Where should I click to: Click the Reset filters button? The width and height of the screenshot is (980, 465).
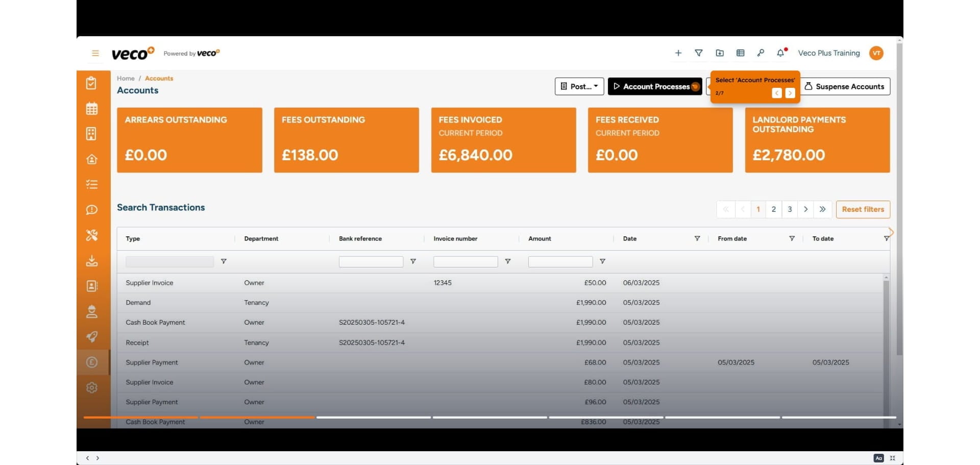click(x=863, y=209)
